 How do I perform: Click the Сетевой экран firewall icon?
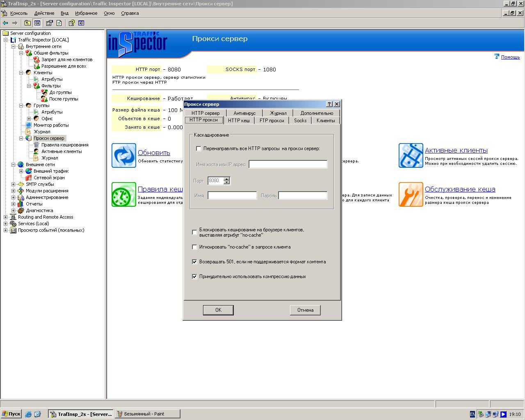pos(29,178)
